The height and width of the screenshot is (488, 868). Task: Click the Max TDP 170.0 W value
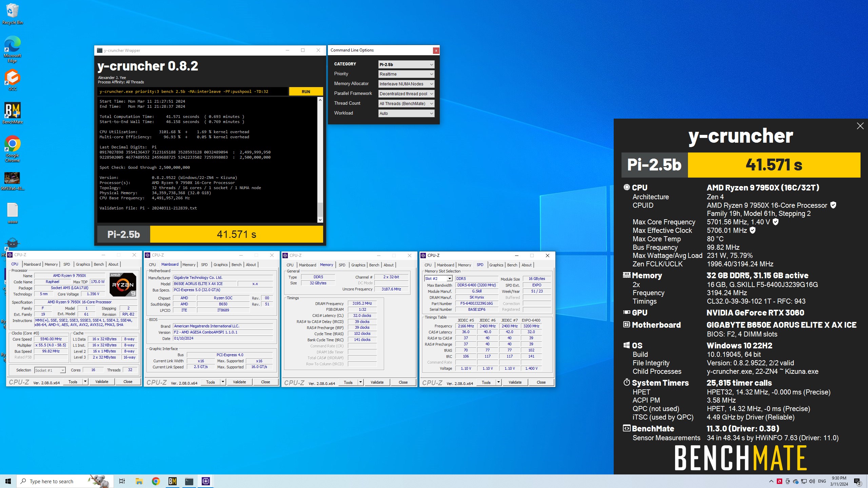coord(98,282)
